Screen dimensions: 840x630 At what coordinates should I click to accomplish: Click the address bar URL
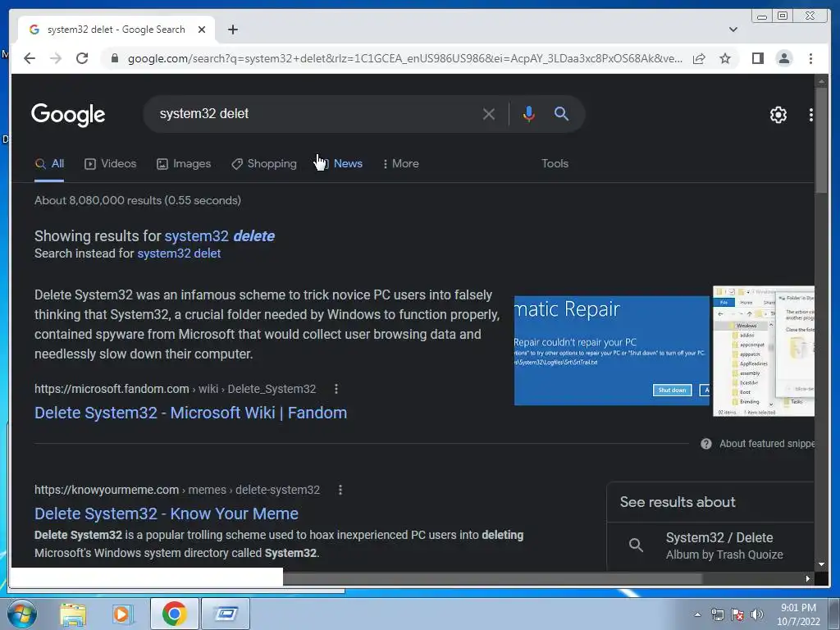405,58
